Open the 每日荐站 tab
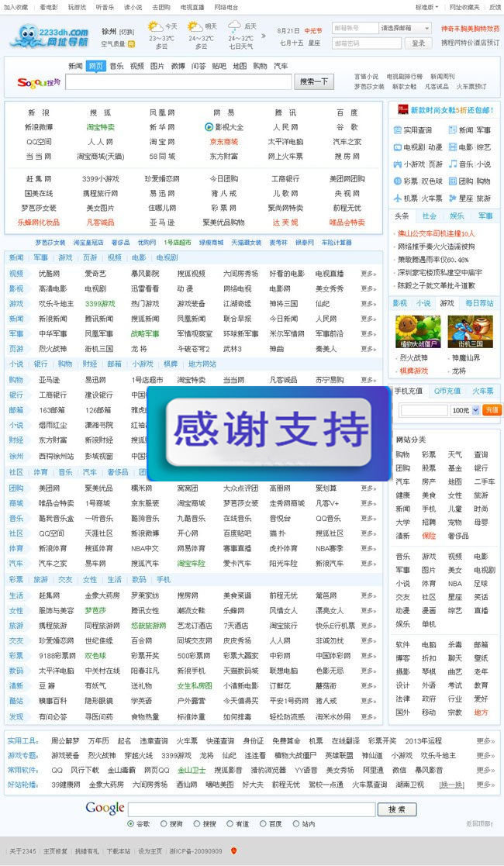Screen dimensions: 504x866 click(x=479, y=303)
